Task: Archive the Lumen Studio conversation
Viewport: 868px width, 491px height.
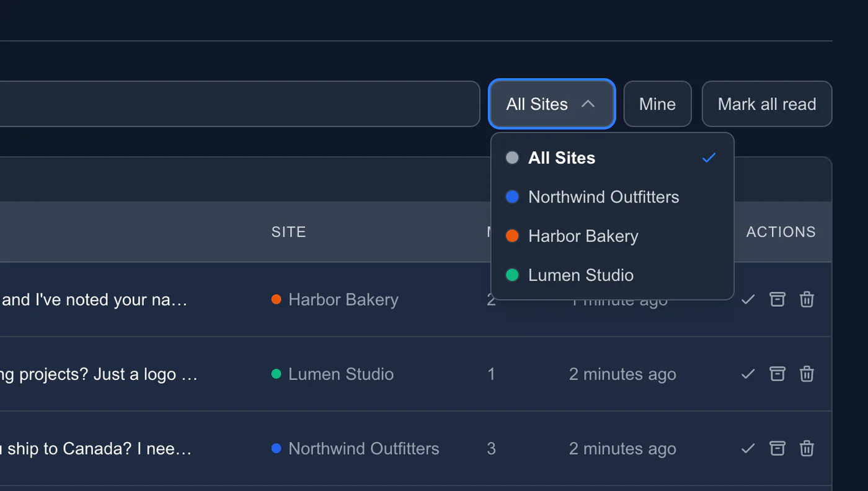Action: click(777, 374)
